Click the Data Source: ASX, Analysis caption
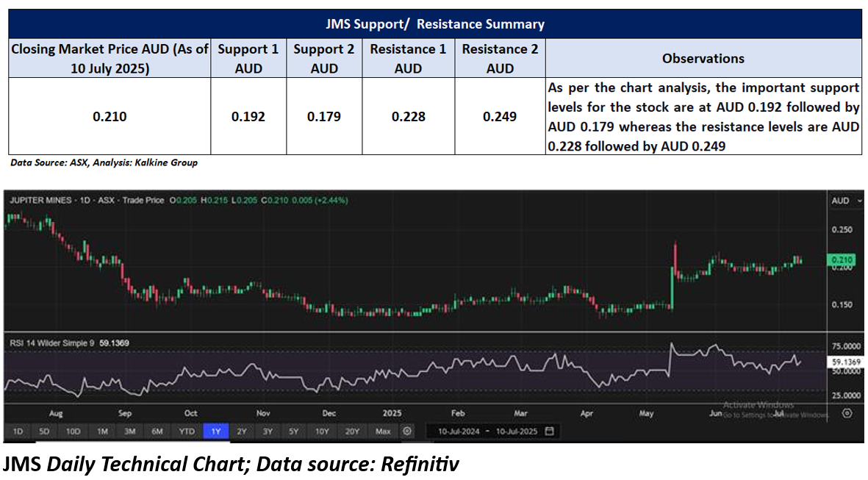868x480 pixels. tap(104, 162)
